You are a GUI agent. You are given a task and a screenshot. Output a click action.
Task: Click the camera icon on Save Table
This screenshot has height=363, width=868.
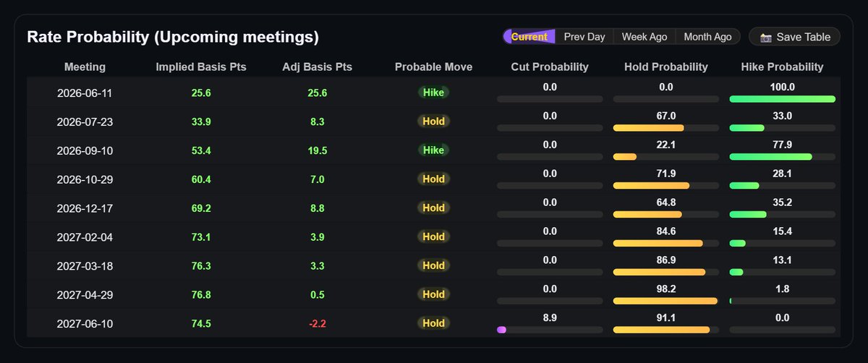[x=766, y=37]
